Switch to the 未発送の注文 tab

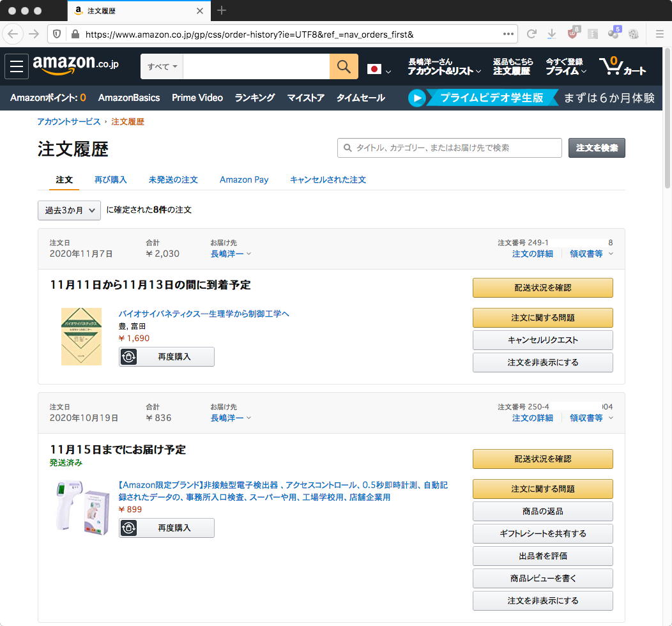point(173,179)
